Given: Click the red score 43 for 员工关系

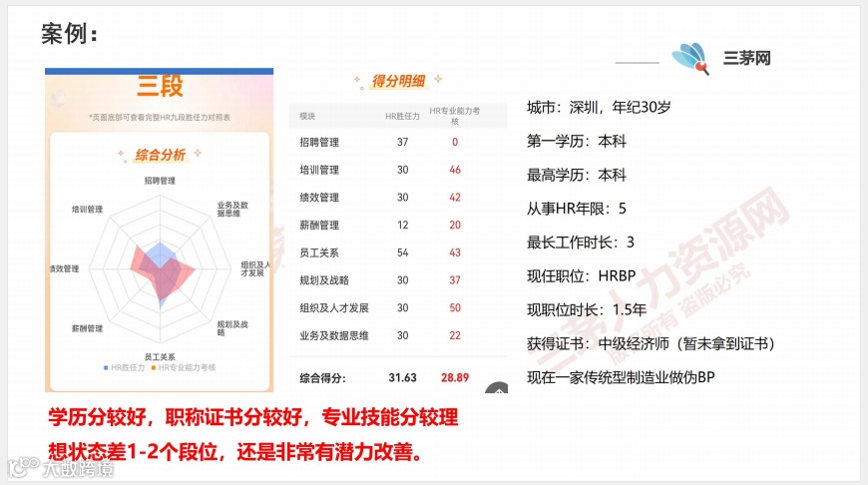Looking at the screenshot, I should tap(455, 253).
